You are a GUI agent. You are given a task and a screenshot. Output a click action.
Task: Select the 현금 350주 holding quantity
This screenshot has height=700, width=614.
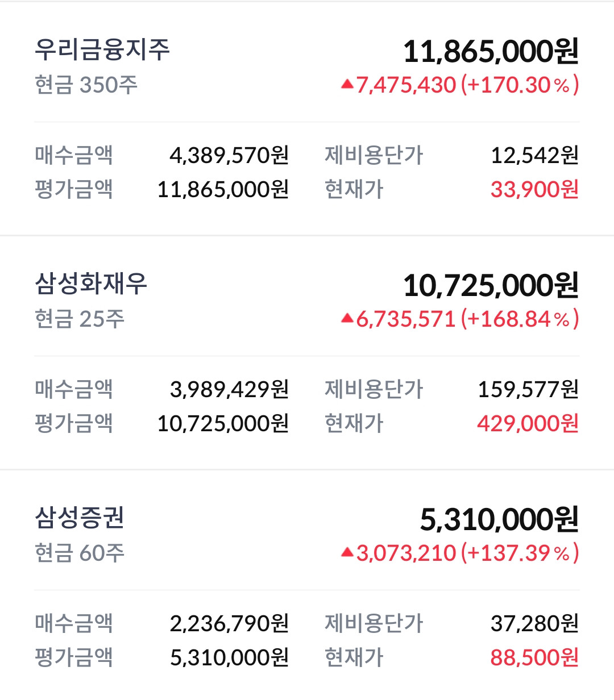[86, 85]
